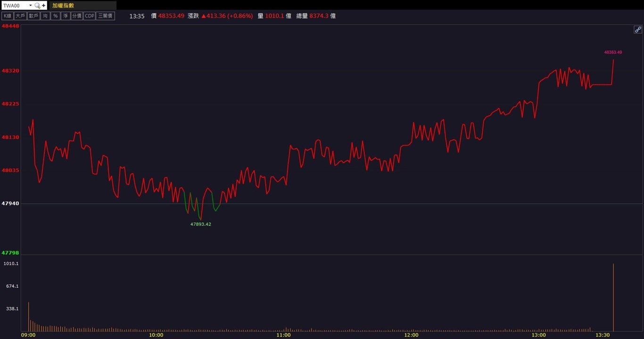The height and width of the screenshot is (339, 644).
Task: Click the 13:00 time axis label
Action: (x=539, y=335)
